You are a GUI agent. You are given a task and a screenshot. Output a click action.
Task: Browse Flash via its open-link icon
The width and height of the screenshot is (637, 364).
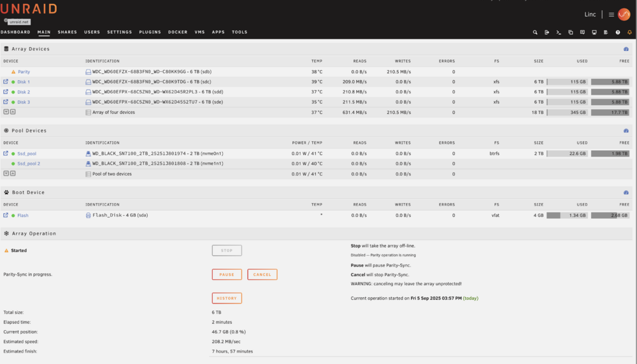tap(6, 215)
